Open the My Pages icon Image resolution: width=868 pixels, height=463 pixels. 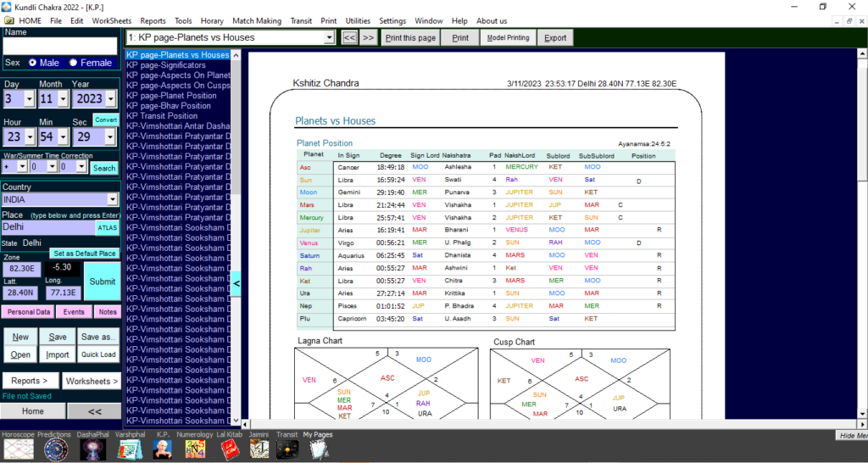[319, 449]
